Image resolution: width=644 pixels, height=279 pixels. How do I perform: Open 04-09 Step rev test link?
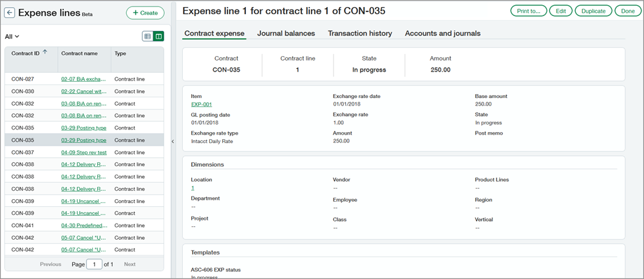pyautogui.click(x=84, y=153)
